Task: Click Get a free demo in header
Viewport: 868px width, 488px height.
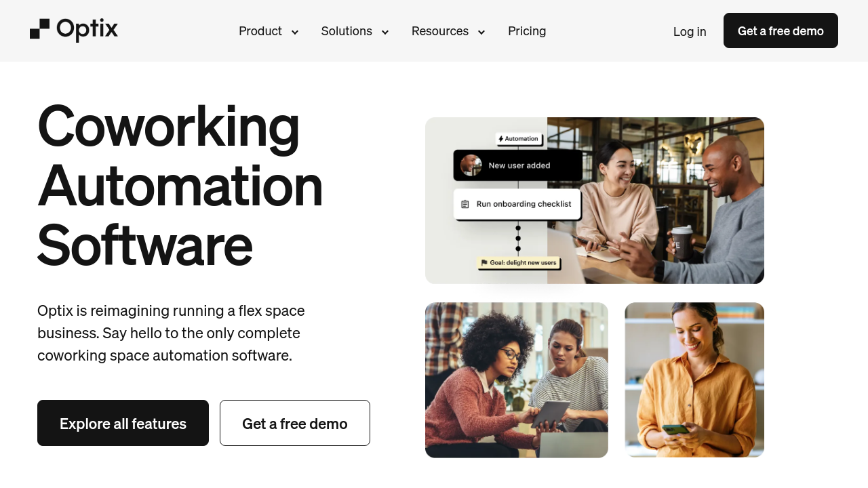Action: 781,30
